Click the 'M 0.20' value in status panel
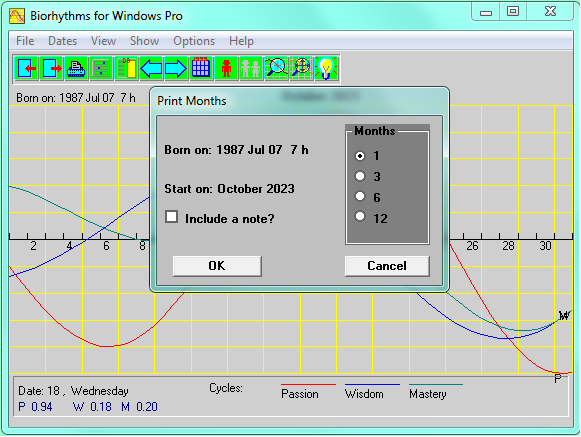The height and width of the screenshot is (437, 581). coord(139,407)
